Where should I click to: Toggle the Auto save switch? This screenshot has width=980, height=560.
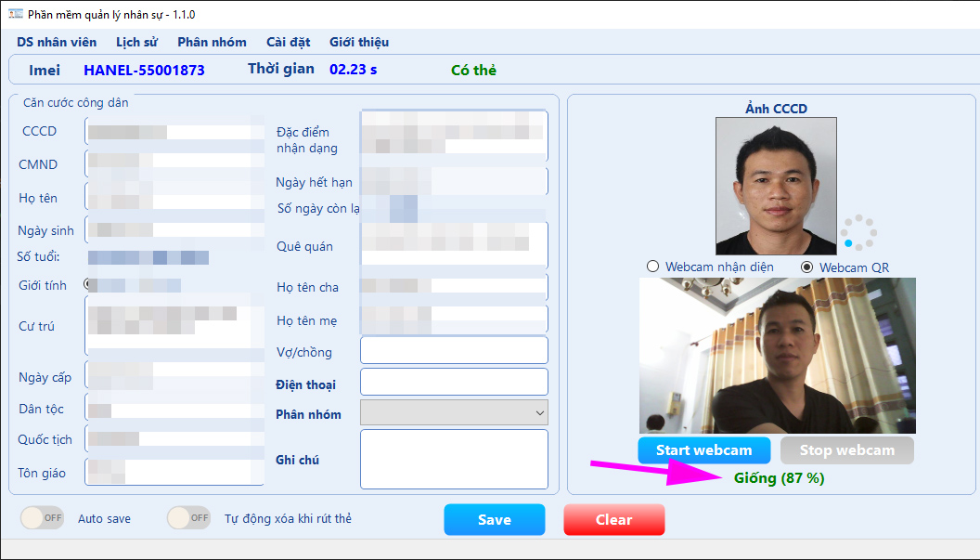click(x=42, y=518)
